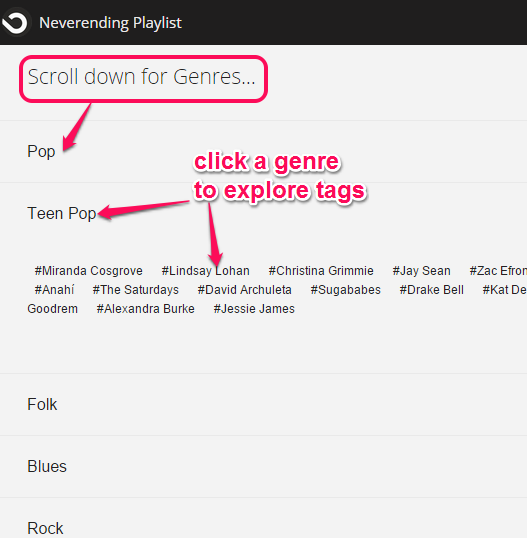Expand the Pop genre
Viewport: 527px width, 538px height.
coord(41,151)
